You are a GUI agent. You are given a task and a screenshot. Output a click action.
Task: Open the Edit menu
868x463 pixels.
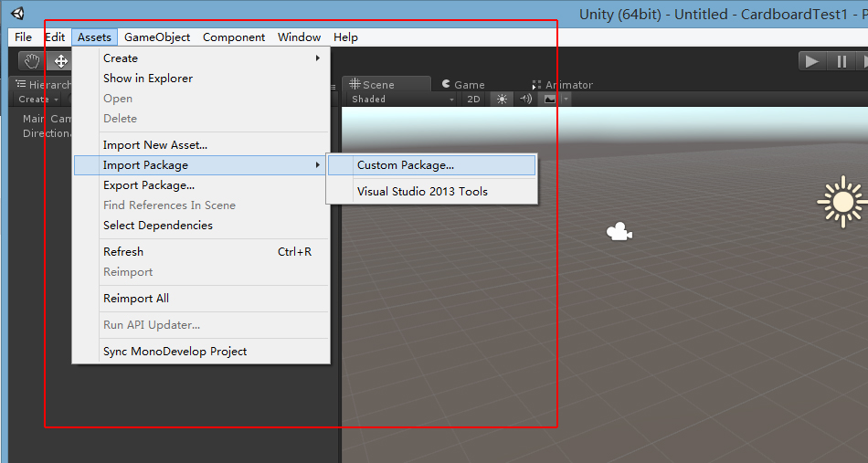click(55, 37)
